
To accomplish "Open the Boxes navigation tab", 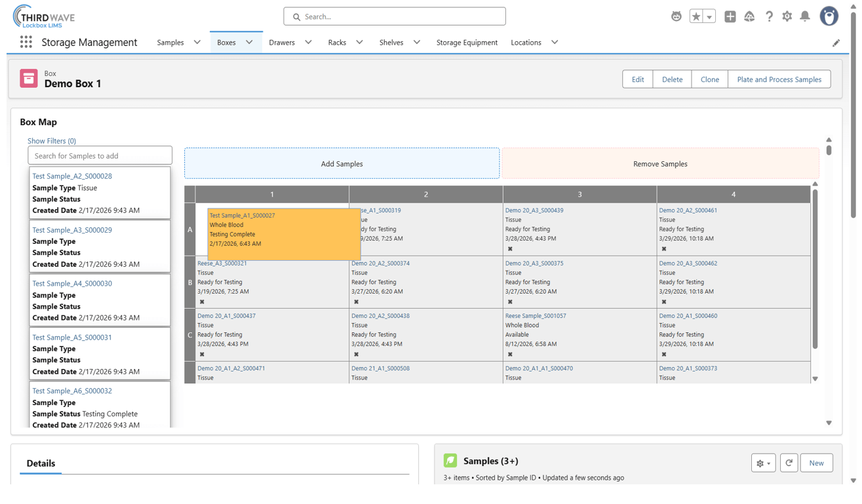I will coord(226,43).
